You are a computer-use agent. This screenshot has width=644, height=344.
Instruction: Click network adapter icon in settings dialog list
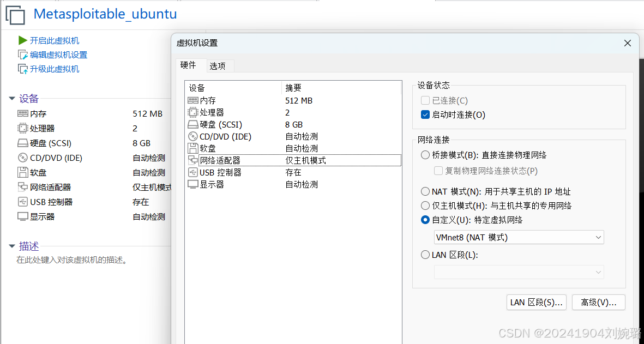pos(192,160)
